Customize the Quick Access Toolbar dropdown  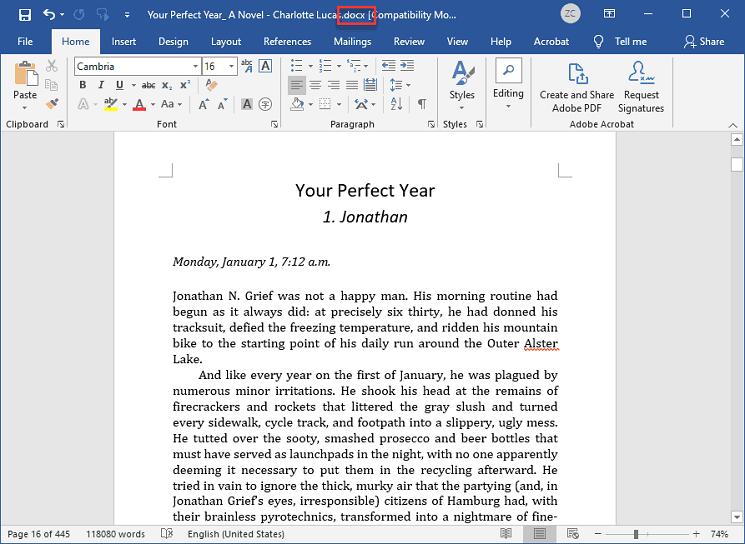tap(127, 15)
